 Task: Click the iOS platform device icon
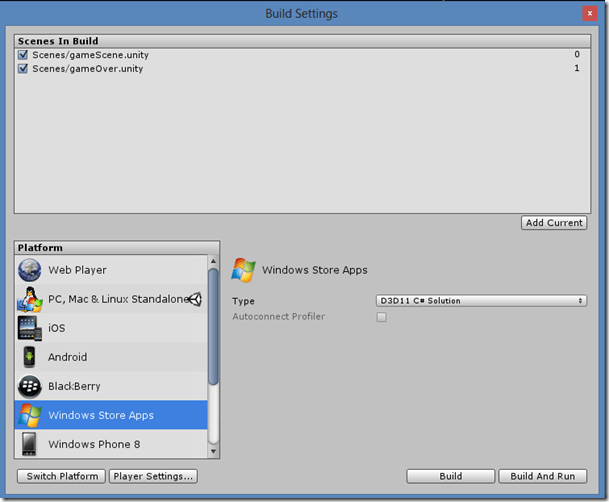[30, 328]
